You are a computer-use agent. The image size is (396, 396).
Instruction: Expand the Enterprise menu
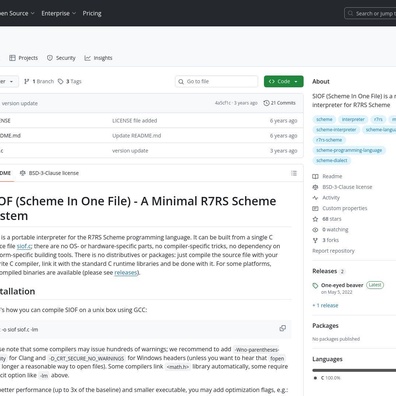pyautogui.click(x=59, y=13)
